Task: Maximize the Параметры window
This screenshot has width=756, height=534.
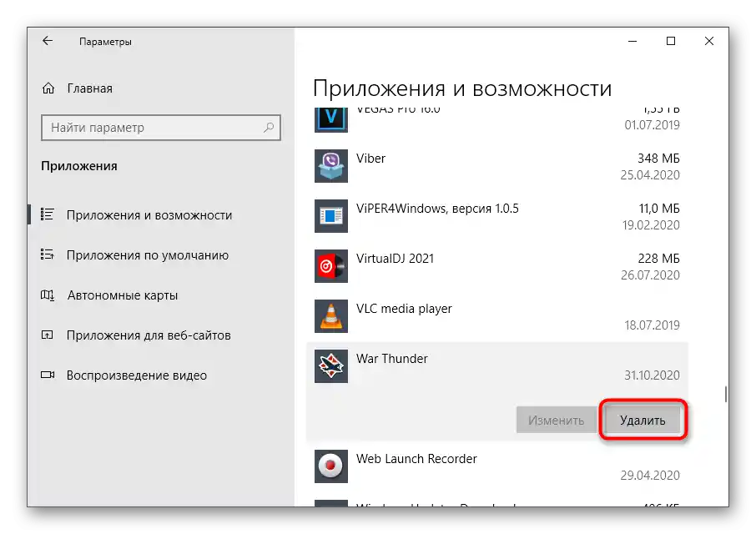Action: click(x=671, y=42)
